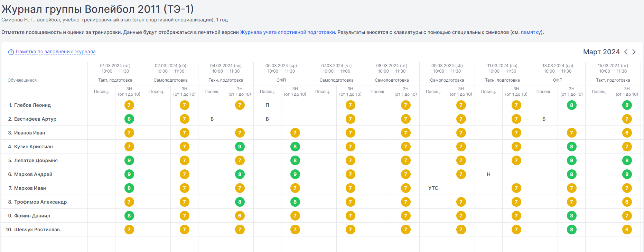Click the Март 2024 month title

[x=601, y=52]
